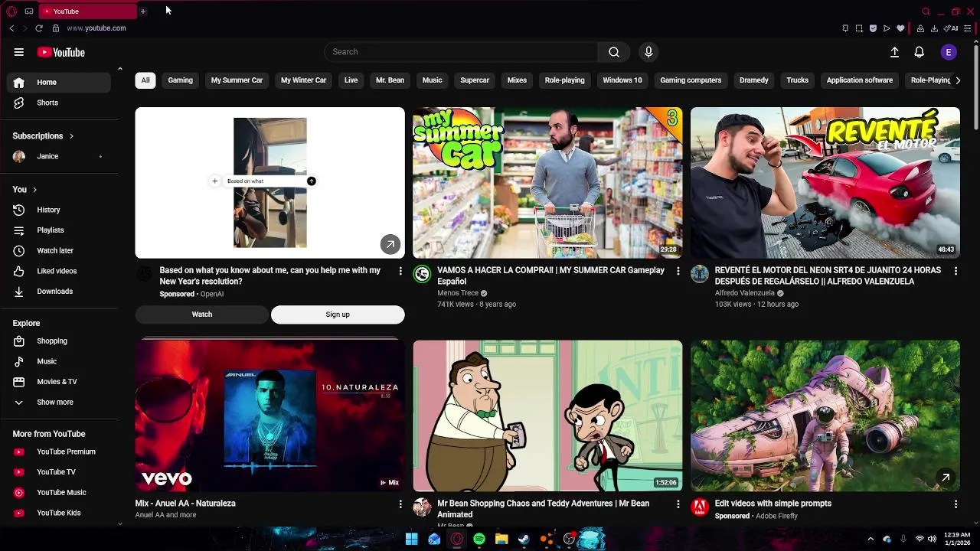980x551 pixels.
Task: Go back with browser back arrow
Action: pyautogui.click(x=11, y=28)
